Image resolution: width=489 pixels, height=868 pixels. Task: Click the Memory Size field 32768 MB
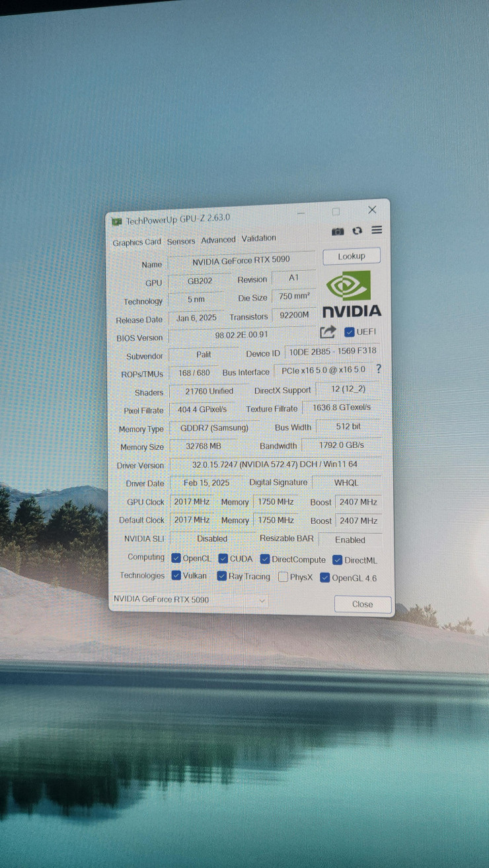204,446
